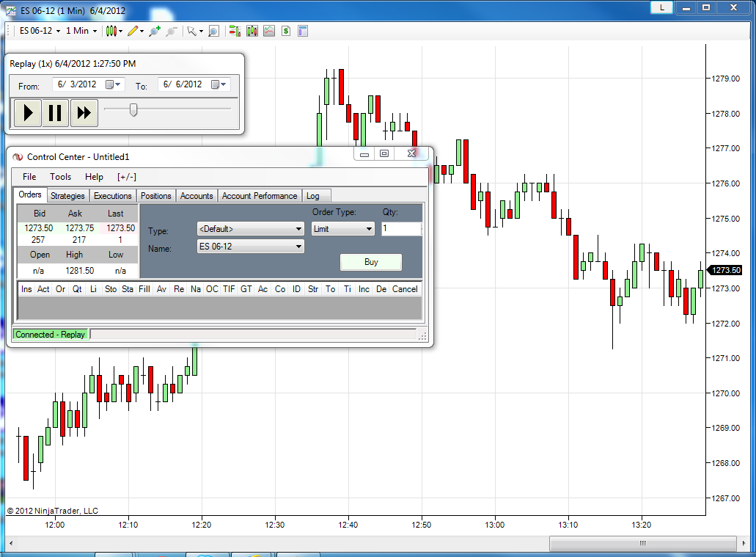
Task: Click the Bid price 1273.50 cell
Action: coord(39,227)
